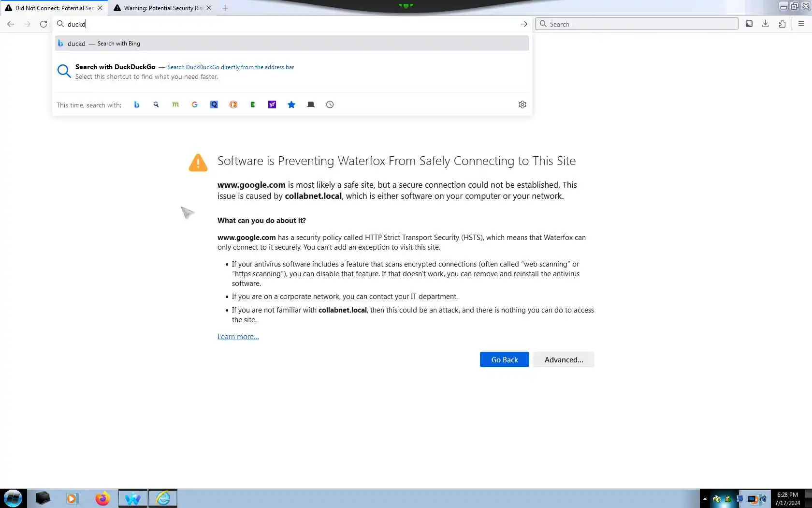
Task: Select 'Search with DuckDuckGo' shortcut suggestion
Action: pyautogui.click(x=292, y=72)
